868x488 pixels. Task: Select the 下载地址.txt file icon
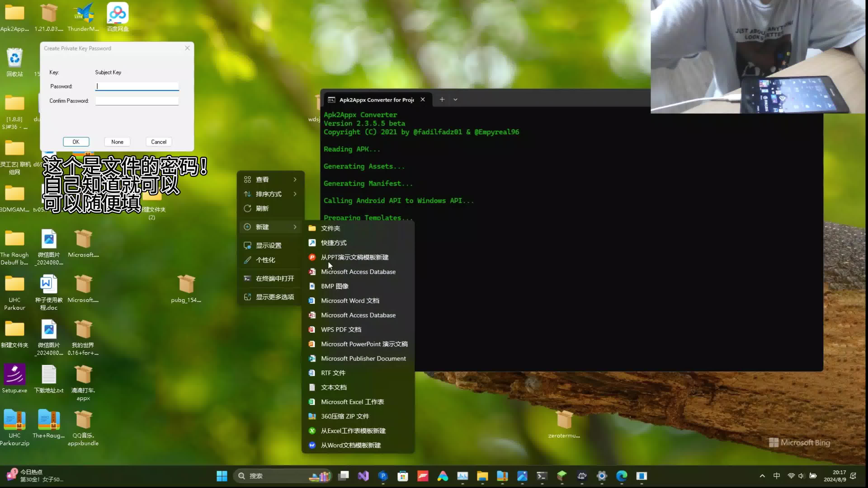tap(49, 379)
